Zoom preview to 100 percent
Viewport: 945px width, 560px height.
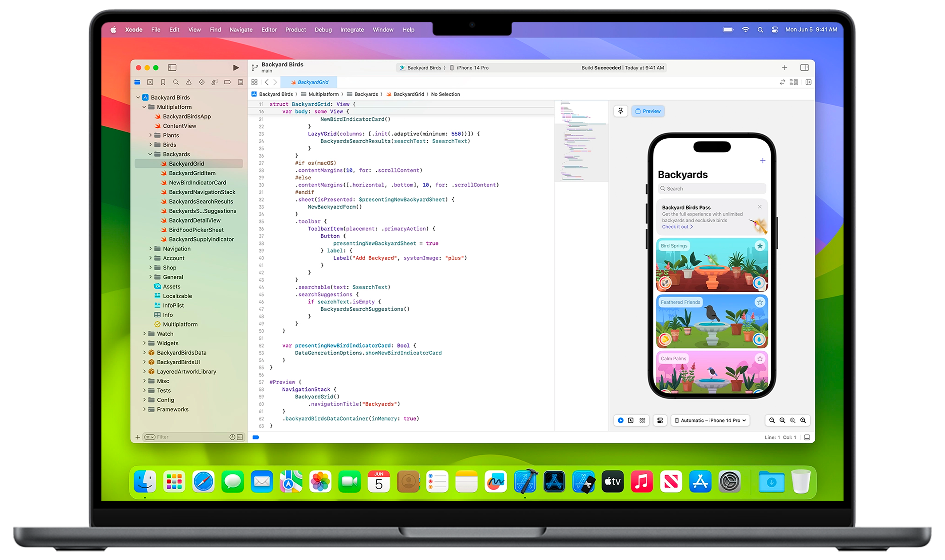coord(782,420)
